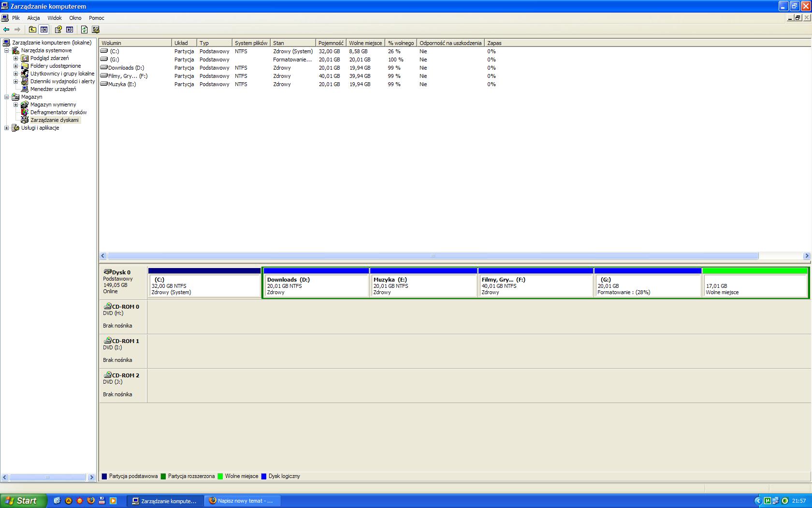812x508 pixels.
Task: Click the Usługi i aplikacje icon
Action: (15, 128)
